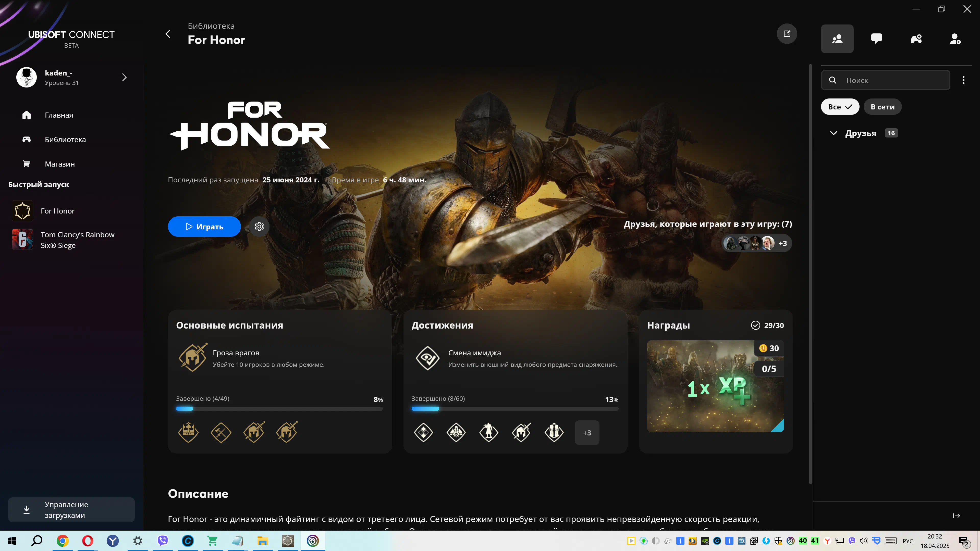Go back using the left arrow beside Библиотека

(168, 34)
